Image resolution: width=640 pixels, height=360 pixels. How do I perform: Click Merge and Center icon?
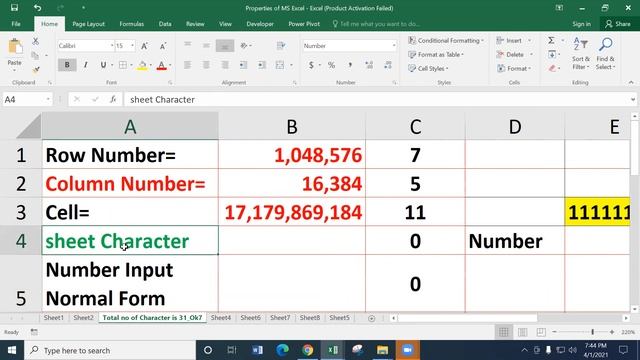coord(280,65)
